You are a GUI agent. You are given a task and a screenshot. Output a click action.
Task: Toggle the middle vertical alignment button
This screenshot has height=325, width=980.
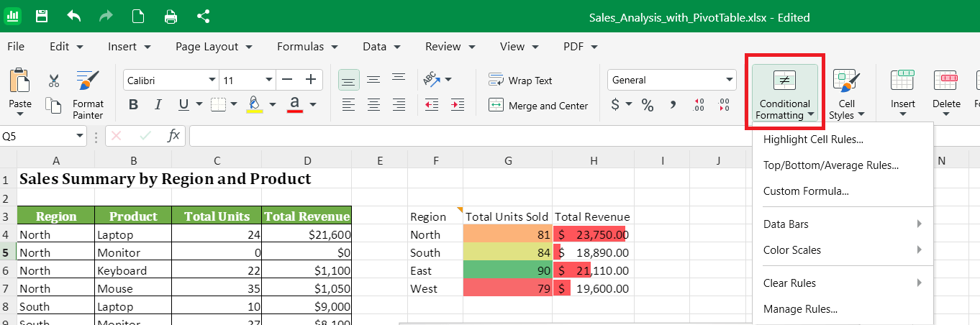click(373, 79)
